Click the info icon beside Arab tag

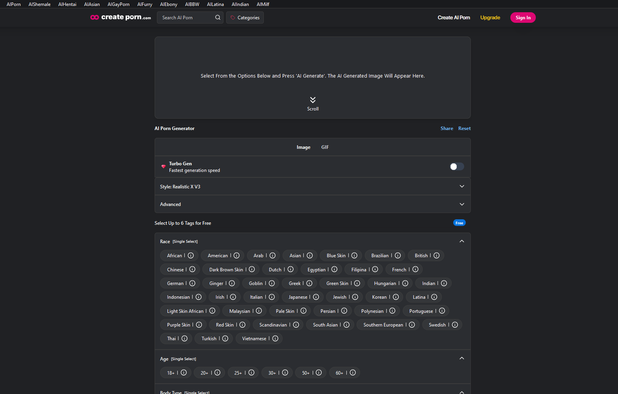[272, 255]
